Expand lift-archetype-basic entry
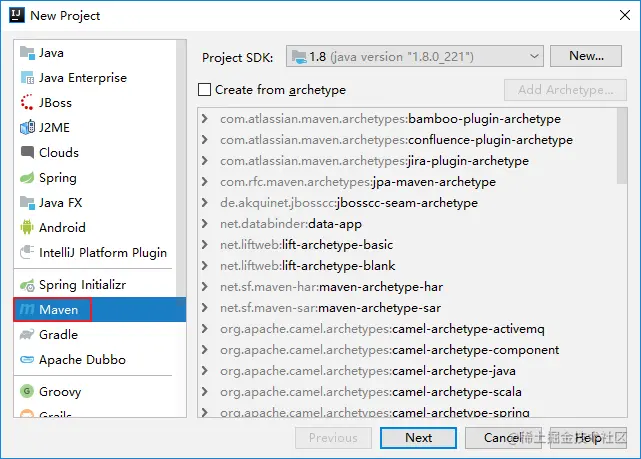The width and height of the screenshot is (641, 459). (205, 244)
